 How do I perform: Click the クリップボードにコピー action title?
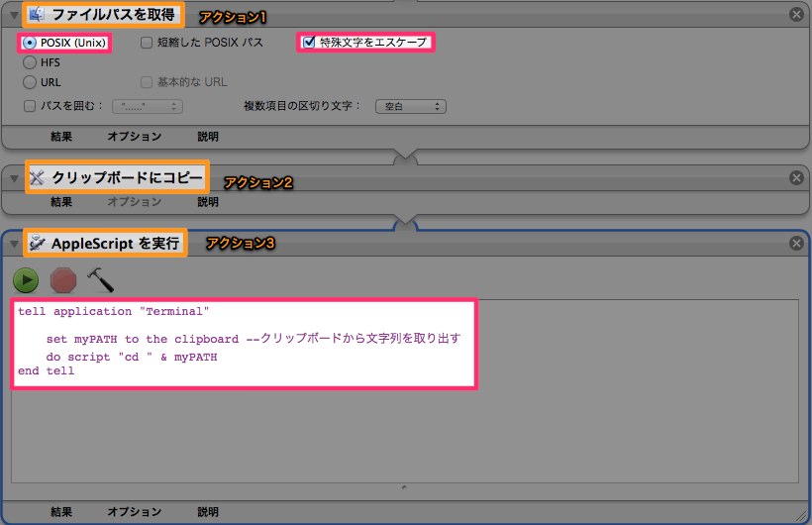(x=127, y=177)
